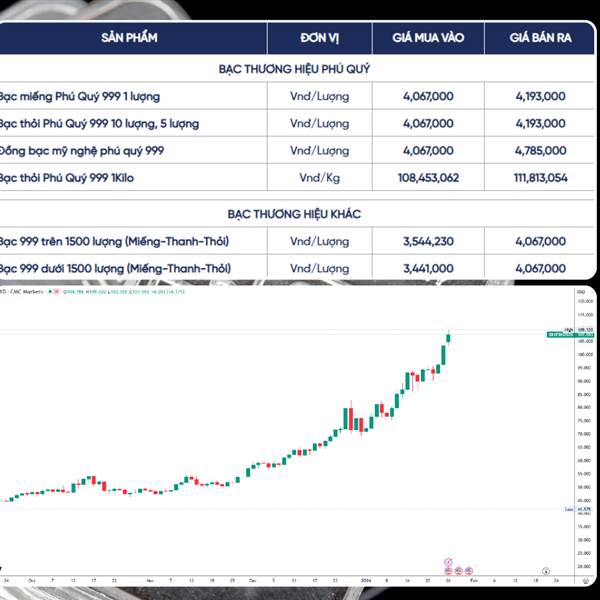The height and width of the screenshot is (600, 600).
Task: Select row Bạc thỏi Phú Quý 999 1Kilo
Action: click(297, 178)
